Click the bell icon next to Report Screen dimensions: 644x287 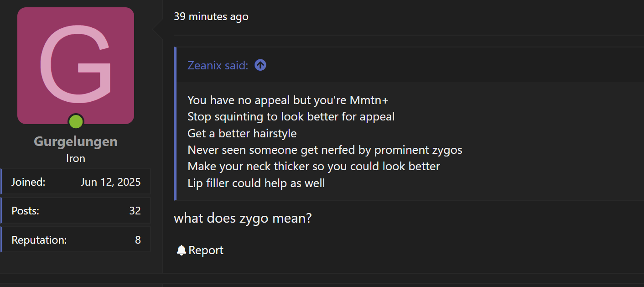point(182,250)
